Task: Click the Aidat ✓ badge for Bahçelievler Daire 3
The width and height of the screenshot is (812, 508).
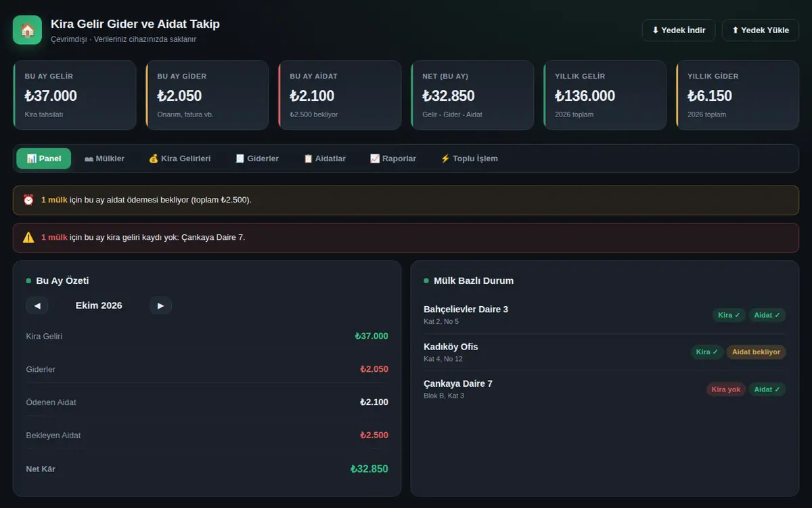Action: tap(767, 315)
